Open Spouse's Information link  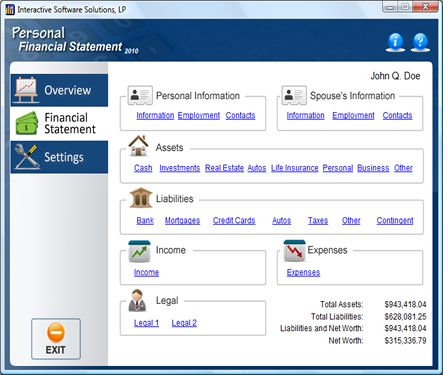coord(305,115)
